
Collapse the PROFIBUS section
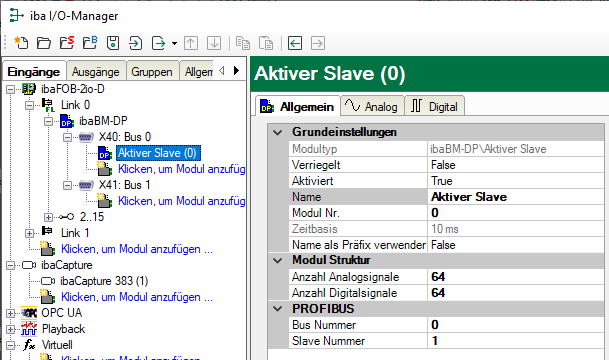click(277, 309)
